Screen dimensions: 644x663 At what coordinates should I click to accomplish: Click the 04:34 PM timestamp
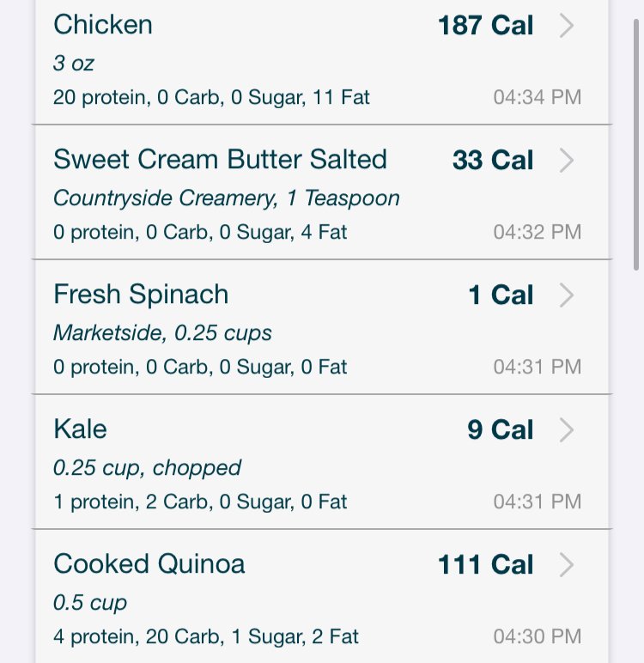click(x=538, y=97)
